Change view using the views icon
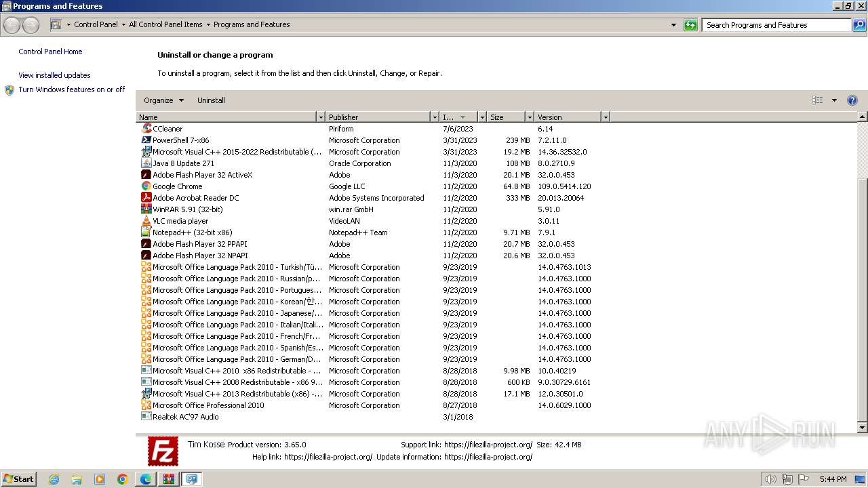The height and width of the screenshot is (488, 868). (818, 100)
